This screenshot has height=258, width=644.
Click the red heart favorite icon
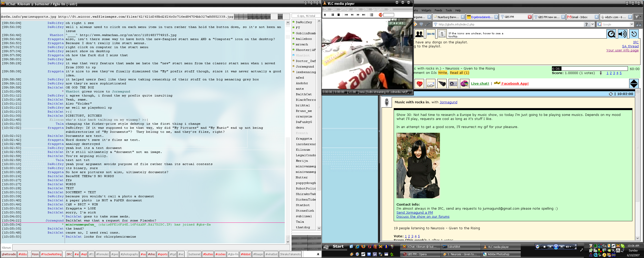pos(419,84)
